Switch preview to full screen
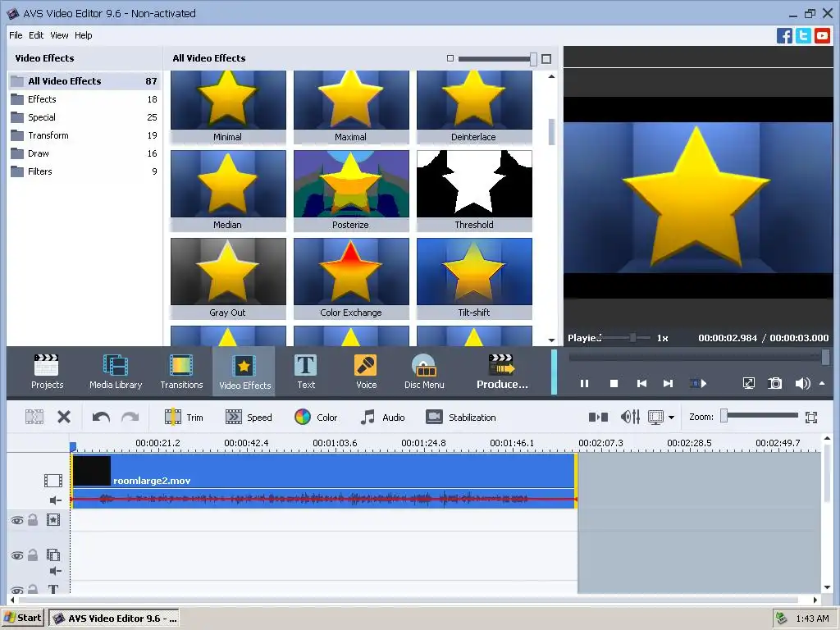 (x=748, y=384)
